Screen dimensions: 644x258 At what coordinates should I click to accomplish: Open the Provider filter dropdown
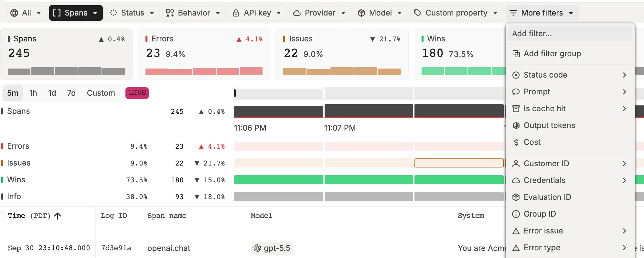pos(320,13)
